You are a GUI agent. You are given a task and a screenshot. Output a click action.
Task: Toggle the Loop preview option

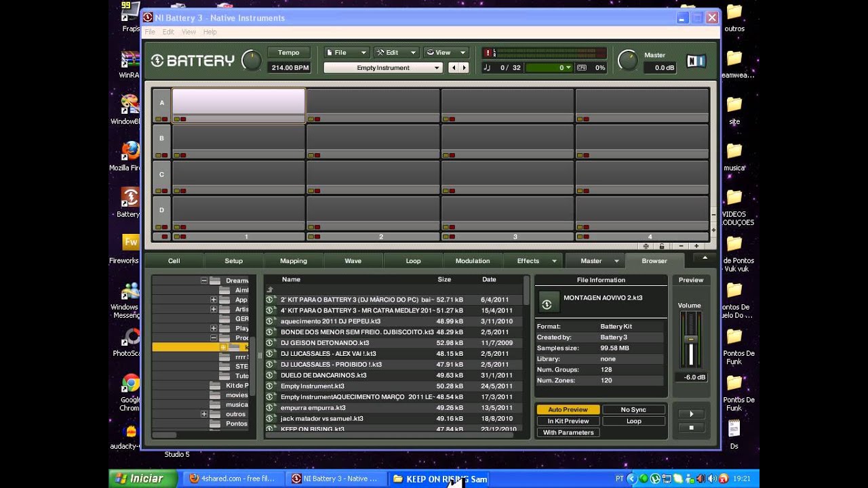coord(633,421)
